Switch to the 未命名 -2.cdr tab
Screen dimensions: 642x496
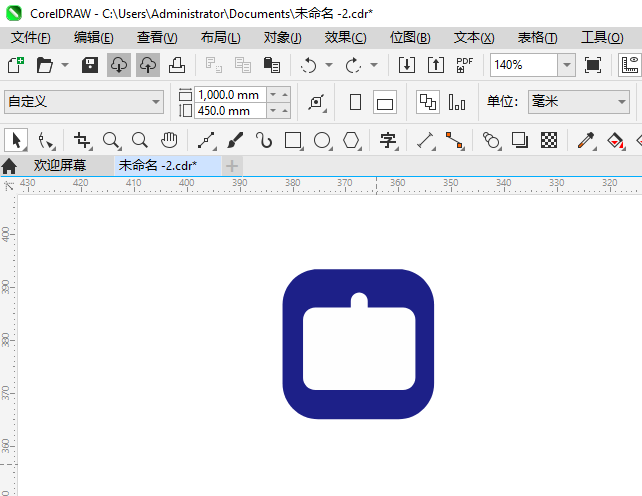tap(168, 165)
